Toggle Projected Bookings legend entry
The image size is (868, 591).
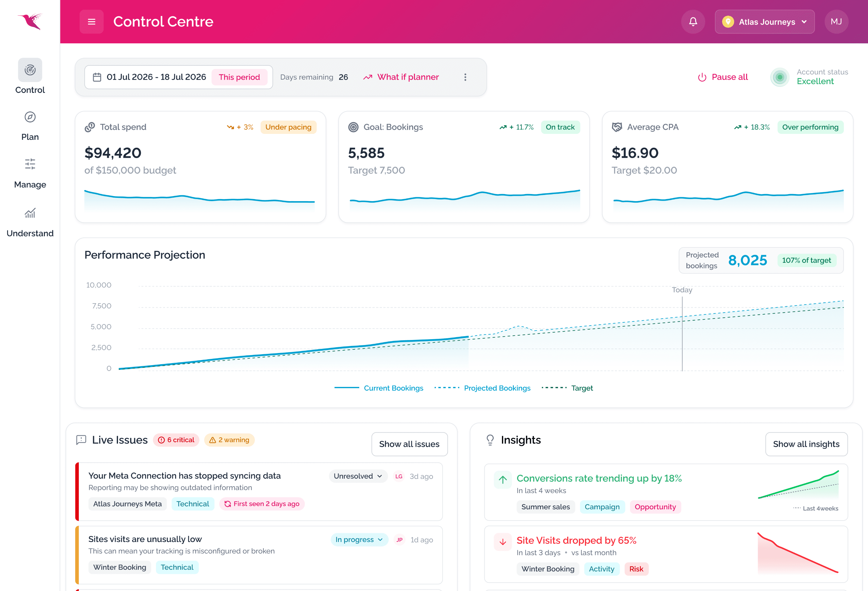coord(482,388)
